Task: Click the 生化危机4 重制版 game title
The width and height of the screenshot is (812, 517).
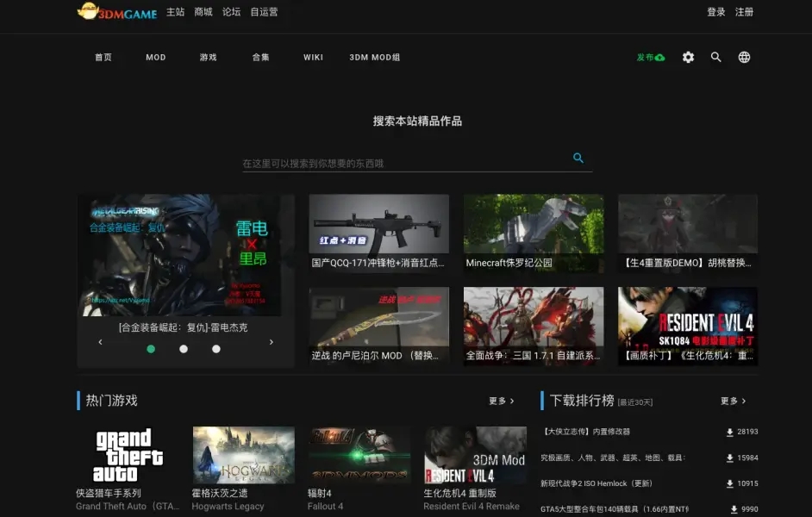Action: pyautogui.click(x=459, y=493)
